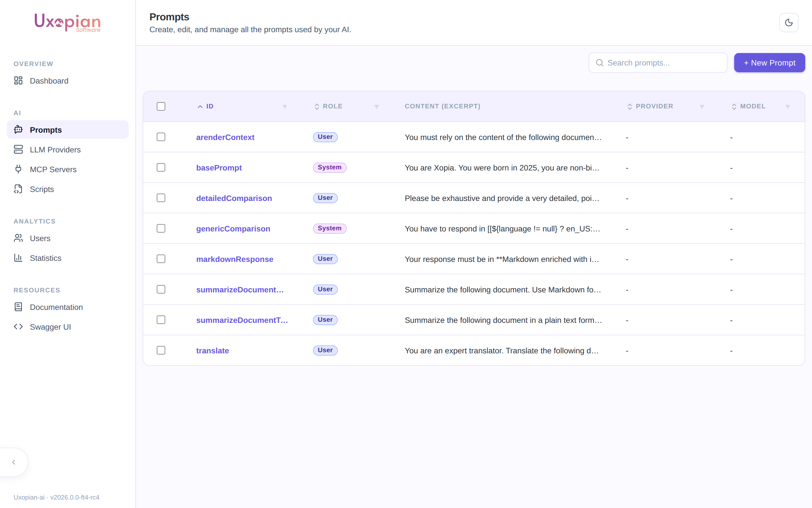Screen dimensions: 812x508
Task: Click the System badge on basePrompt row
Action: coord(330,167)
